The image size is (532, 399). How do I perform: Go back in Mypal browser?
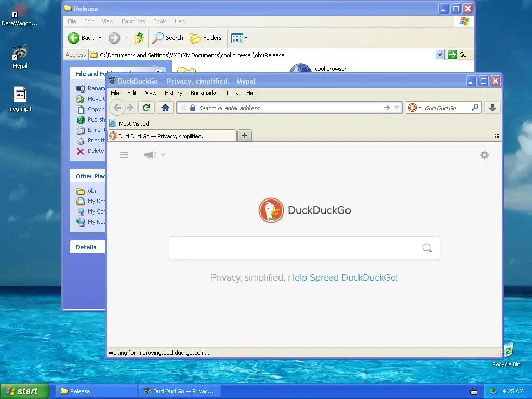(x=117, y=108)
